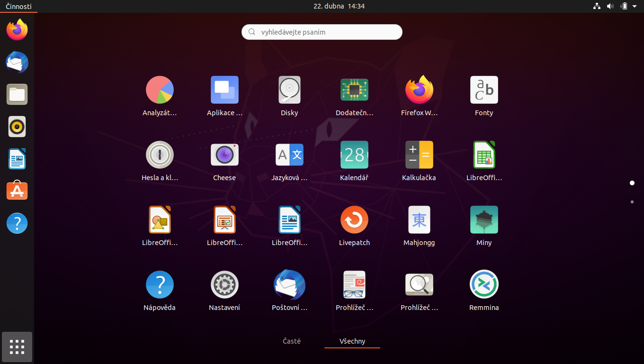Screen dimensions: 644x364
Task: Open the Aplikace startup applications icon
Action: (224, 90)
